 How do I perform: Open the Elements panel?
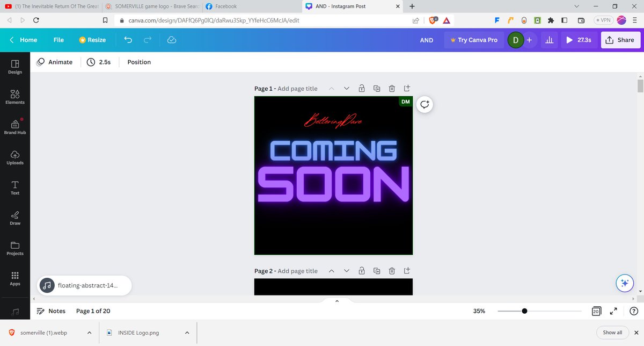tap(15, 97)
